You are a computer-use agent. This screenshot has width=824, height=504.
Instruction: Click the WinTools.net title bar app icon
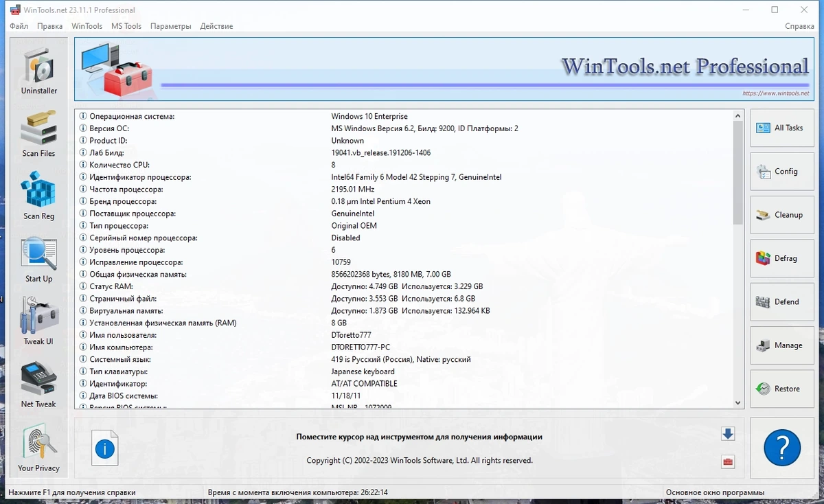click(x=14, y=10)
